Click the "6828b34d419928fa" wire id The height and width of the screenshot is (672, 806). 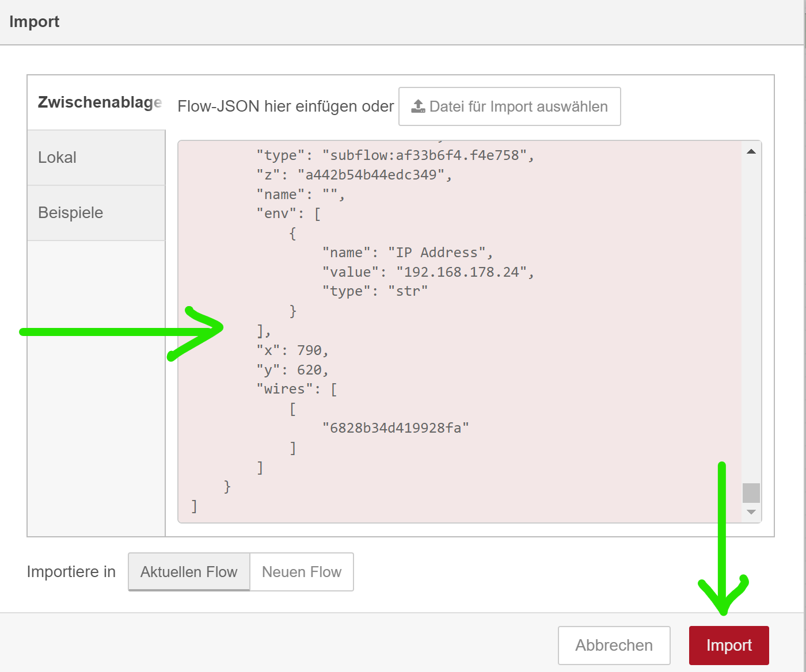tap(396, 428)
